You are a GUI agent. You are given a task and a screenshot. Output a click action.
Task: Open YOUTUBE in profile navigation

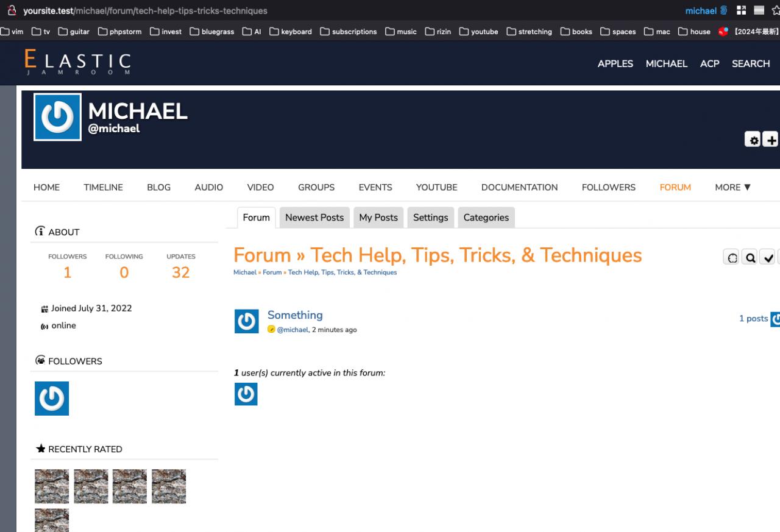(x=437, y=187)
